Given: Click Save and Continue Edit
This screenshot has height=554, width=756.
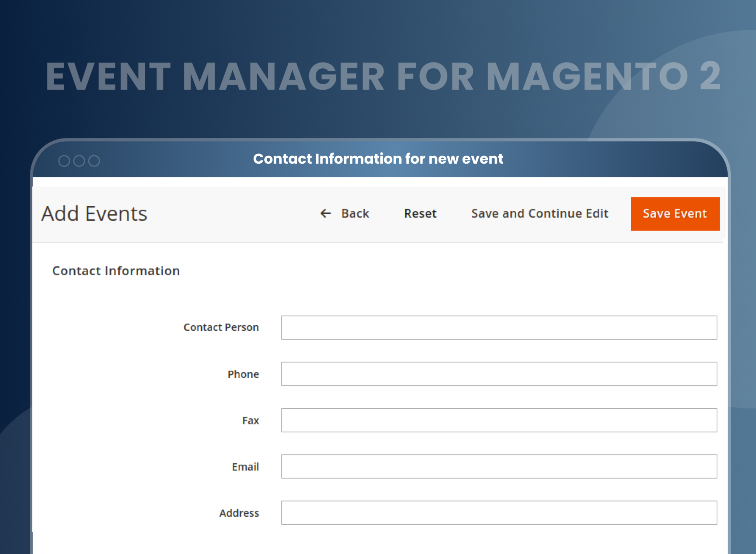Looking at the screenshot, I should click(x=540, y=214).
